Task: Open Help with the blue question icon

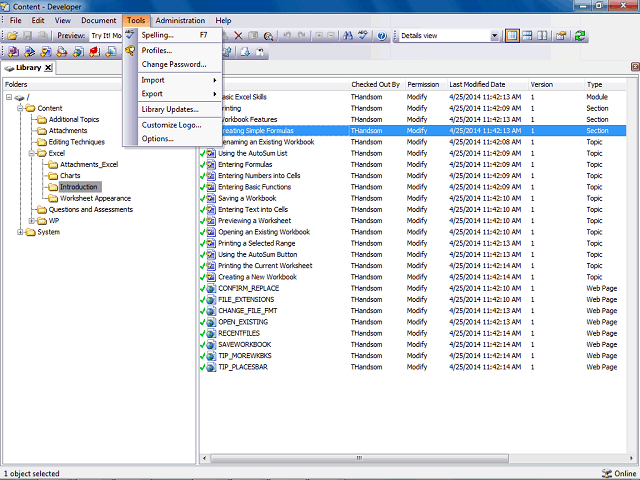Action: (x=382, y=36)
